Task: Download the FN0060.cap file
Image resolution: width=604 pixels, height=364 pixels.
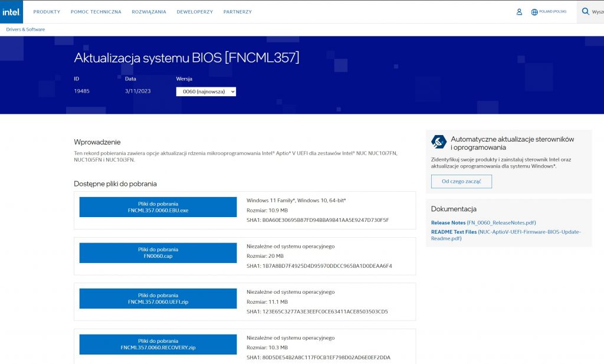Action: [157, 253]
